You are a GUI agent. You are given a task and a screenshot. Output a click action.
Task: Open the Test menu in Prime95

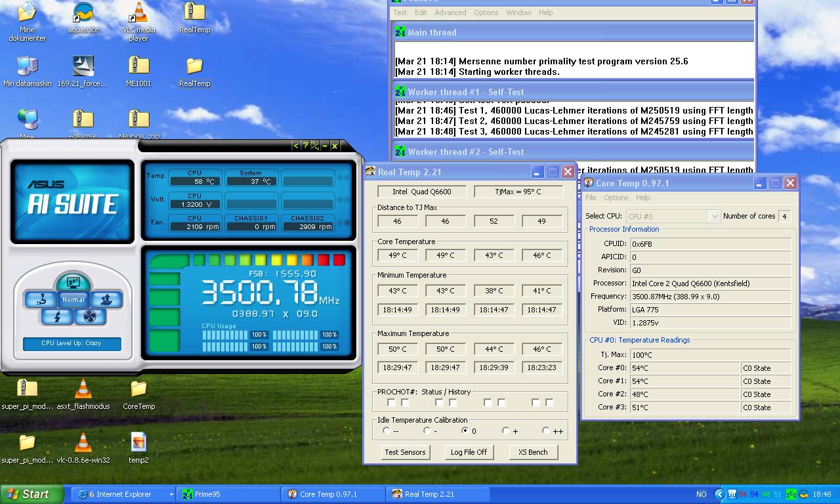pos(400,12)
